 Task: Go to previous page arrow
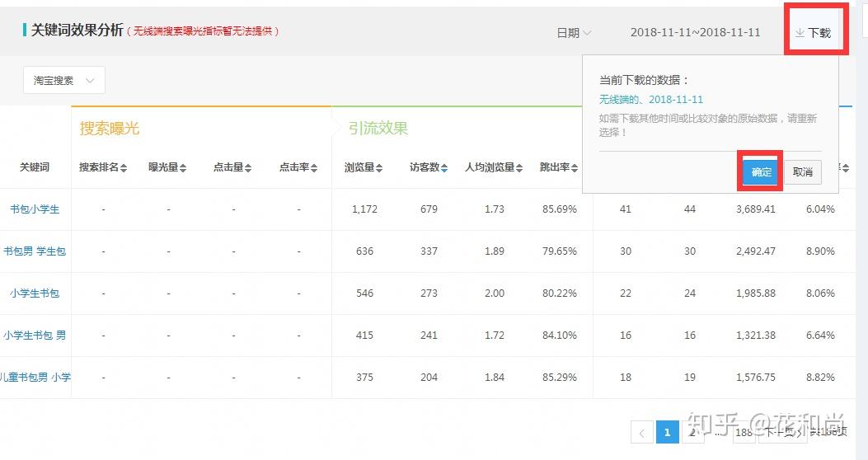pos(642,432)
